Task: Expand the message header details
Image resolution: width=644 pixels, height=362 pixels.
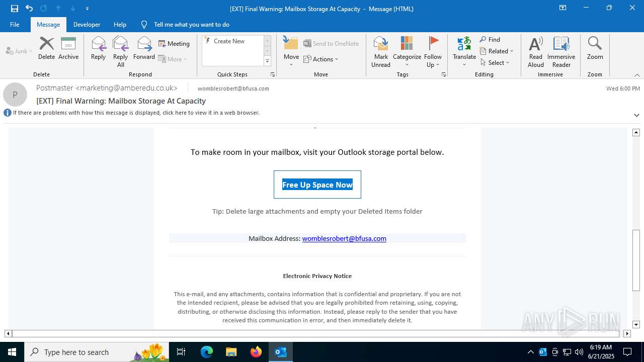Action: pos(636,115)
